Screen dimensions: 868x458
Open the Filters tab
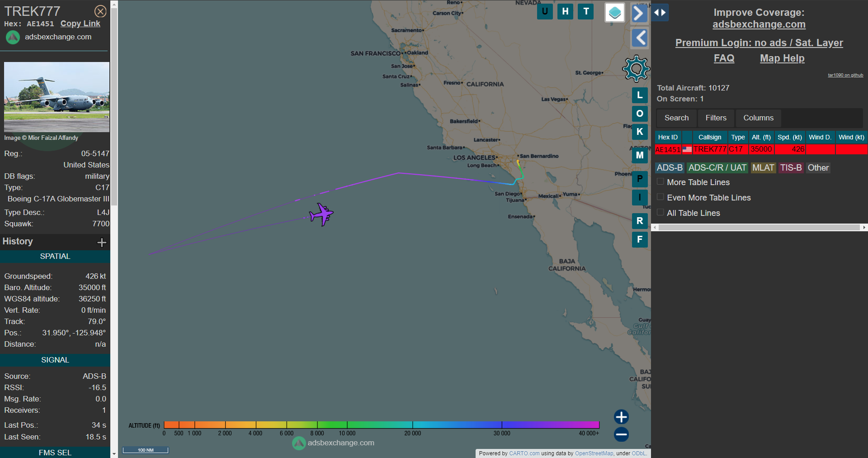click(x=716, y=118)
